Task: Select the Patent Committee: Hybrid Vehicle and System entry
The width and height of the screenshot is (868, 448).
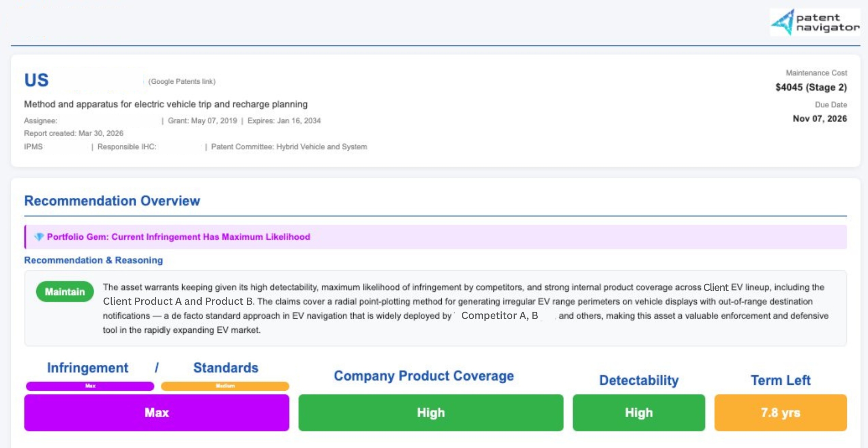Action: [289, 146]
